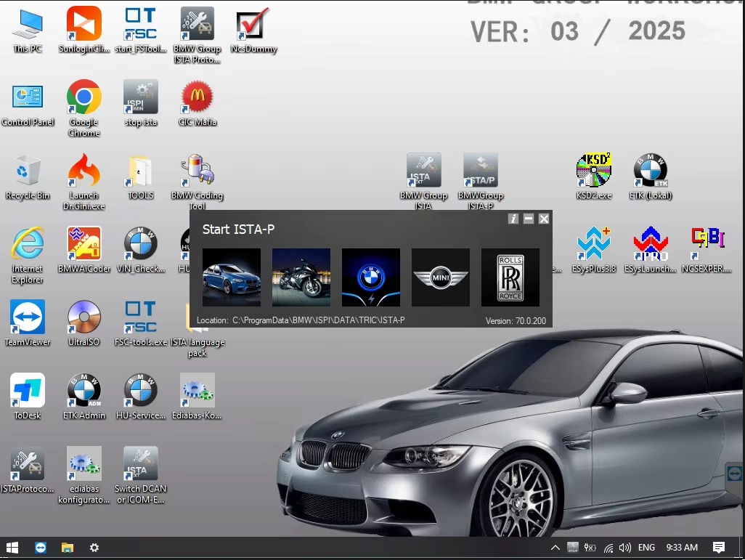745x560 pixels.
Task: Launch ediabas konfigurator shortcut
Action: pos(84,475)
